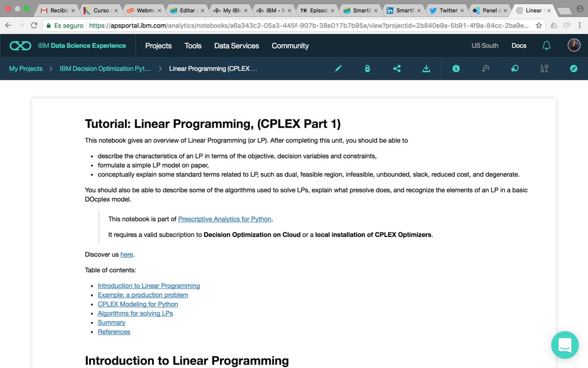Reload the page in browser toolbar
The height and width of the screenshot is (368, 588).
point(34,25)
